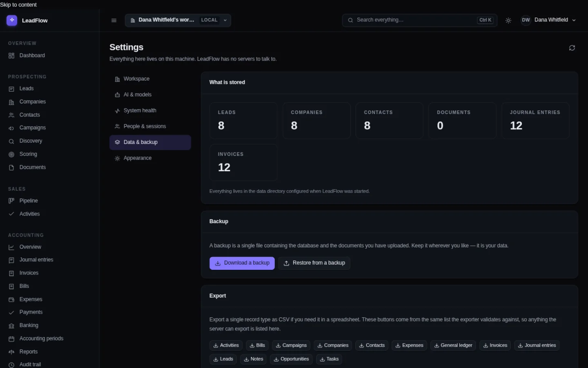Open Journal entries in sidebar
588x368 pixels.
(x=49, y=260)
